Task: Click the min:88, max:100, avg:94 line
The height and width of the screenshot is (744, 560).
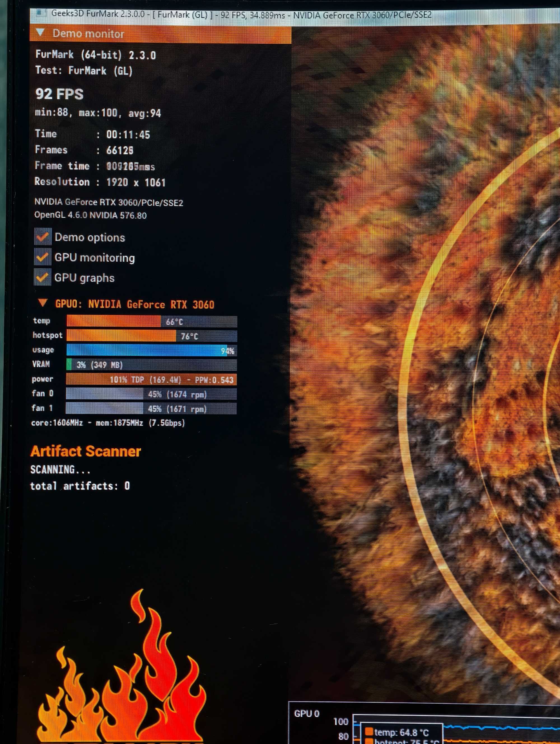Action: coord(98,113)
